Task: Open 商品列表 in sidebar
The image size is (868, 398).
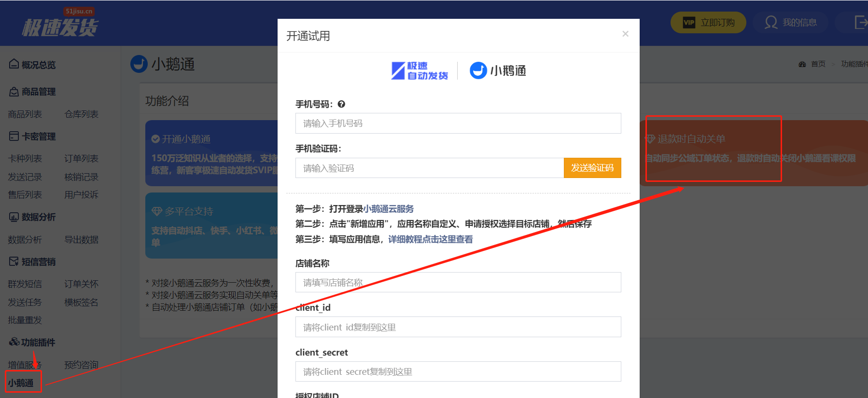Action: coord(25,114)
